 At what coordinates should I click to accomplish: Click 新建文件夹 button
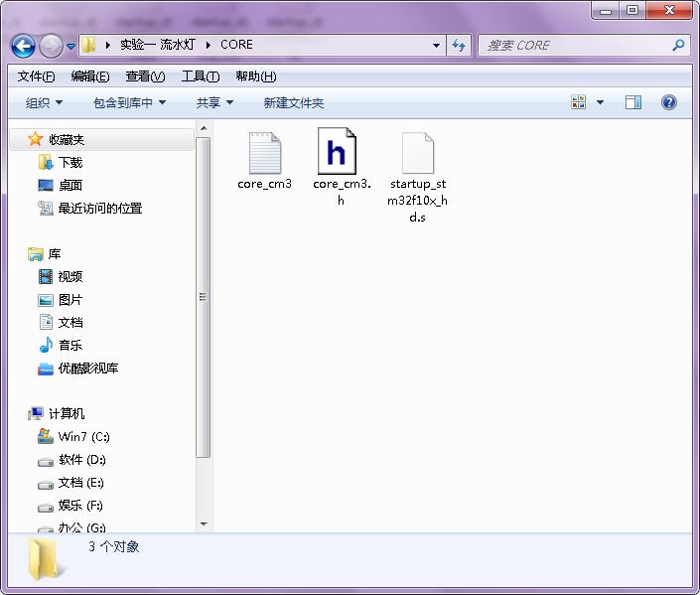(x=293, y=103)
